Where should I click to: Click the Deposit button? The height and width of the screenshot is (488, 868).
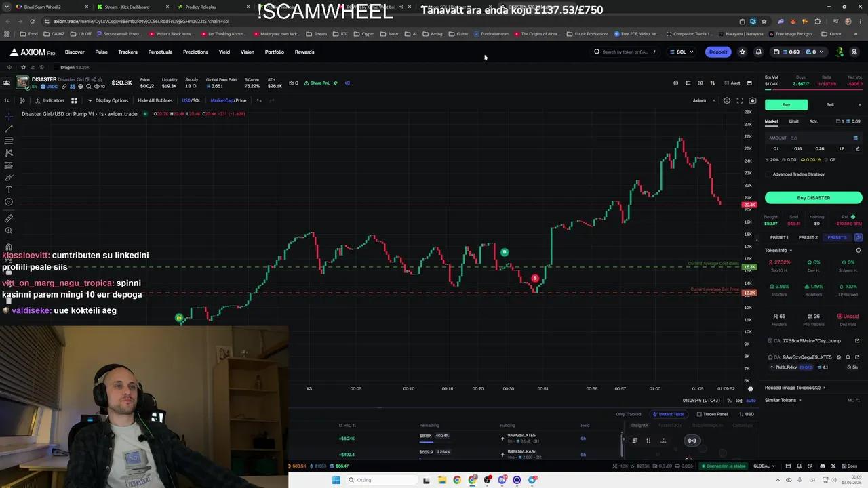(x=718, y=52)
